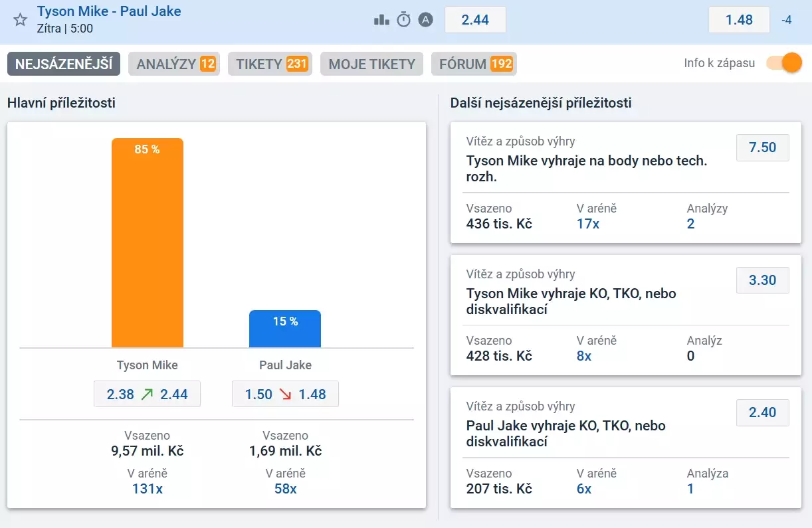Select odds 7.50 for Tyson points win

762,147
